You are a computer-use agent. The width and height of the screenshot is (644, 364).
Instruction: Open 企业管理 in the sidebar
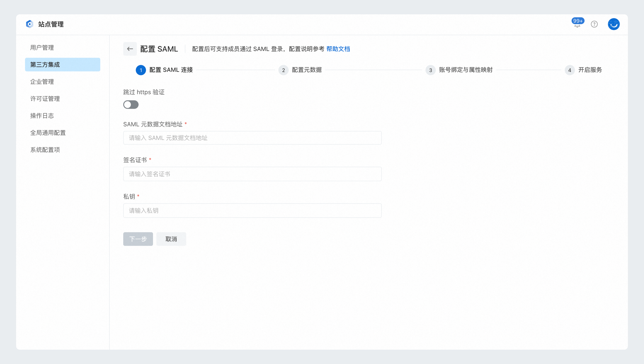coord(63,82)
